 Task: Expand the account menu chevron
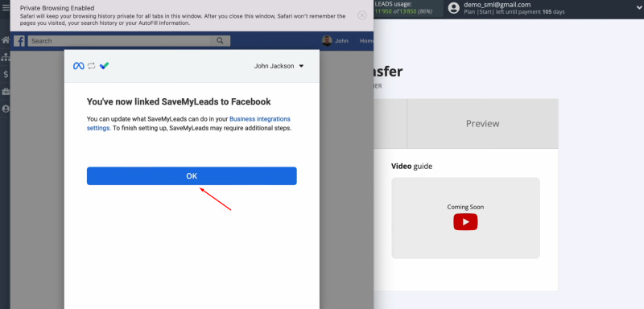point(639,7)
